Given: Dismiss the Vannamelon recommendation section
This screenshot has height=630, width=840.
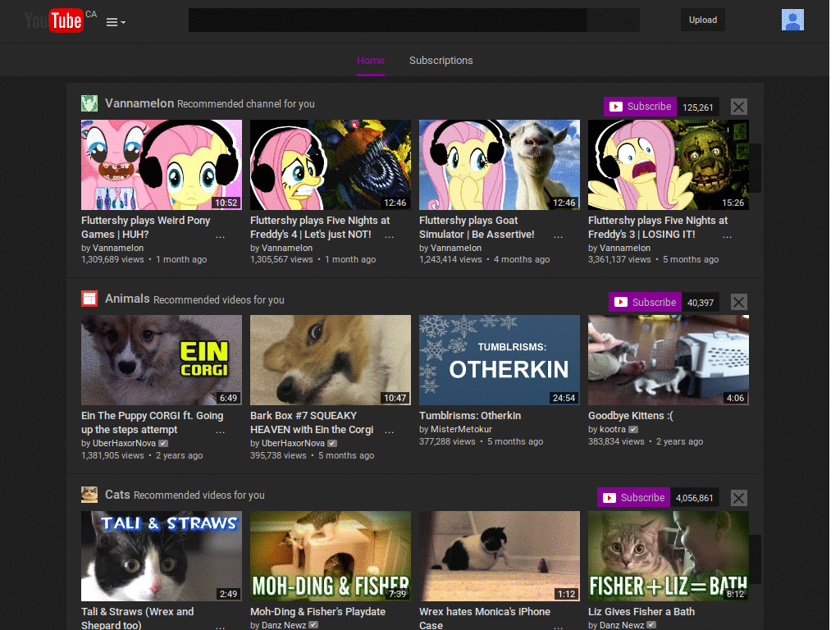Looking at the screenshot, I should point(739,107).
